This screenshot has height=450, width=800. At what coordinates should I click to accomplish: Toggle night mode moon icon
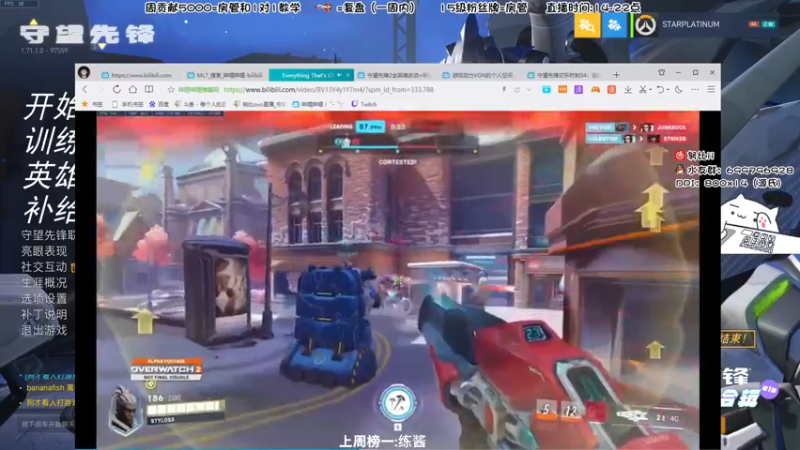click(x=679, y=89)
